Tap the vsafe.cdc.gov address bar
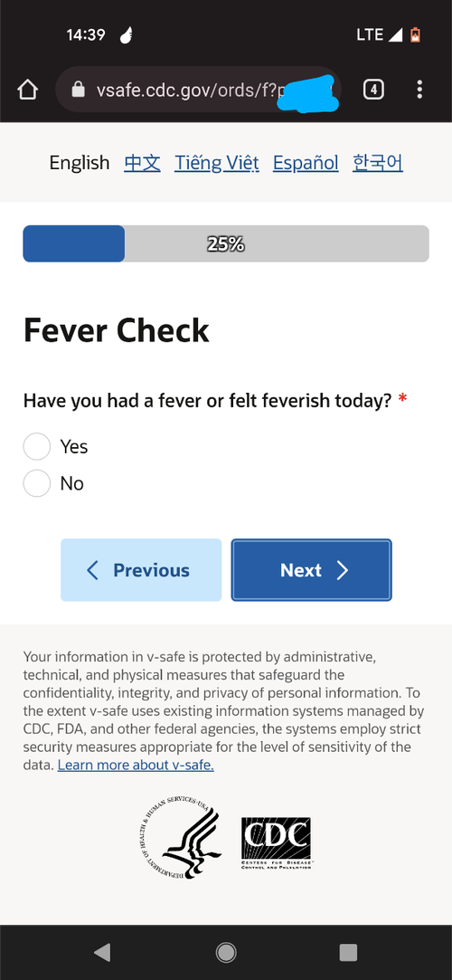452x980 pixels. pyautogui.click(x=199, y=90)
